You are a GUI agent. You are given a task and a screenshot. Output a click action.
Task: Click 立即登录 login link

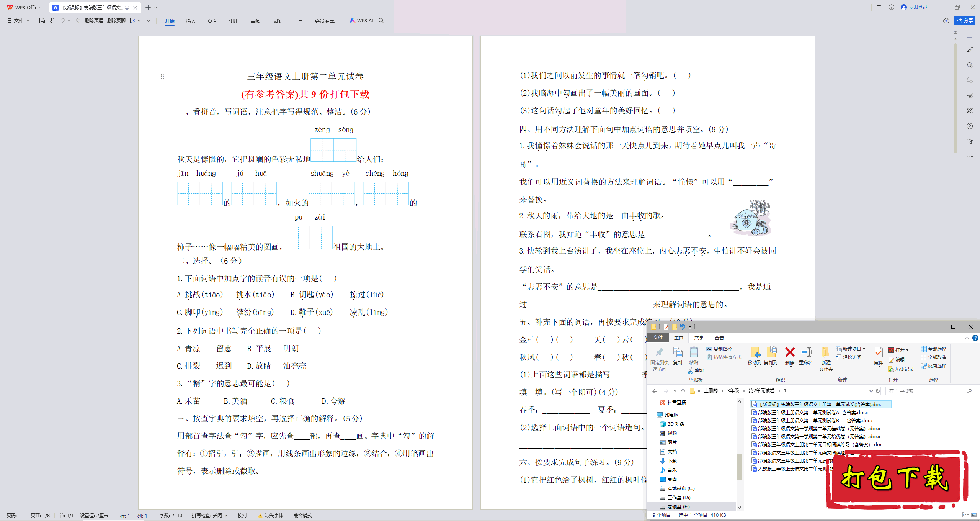[914, 7]
